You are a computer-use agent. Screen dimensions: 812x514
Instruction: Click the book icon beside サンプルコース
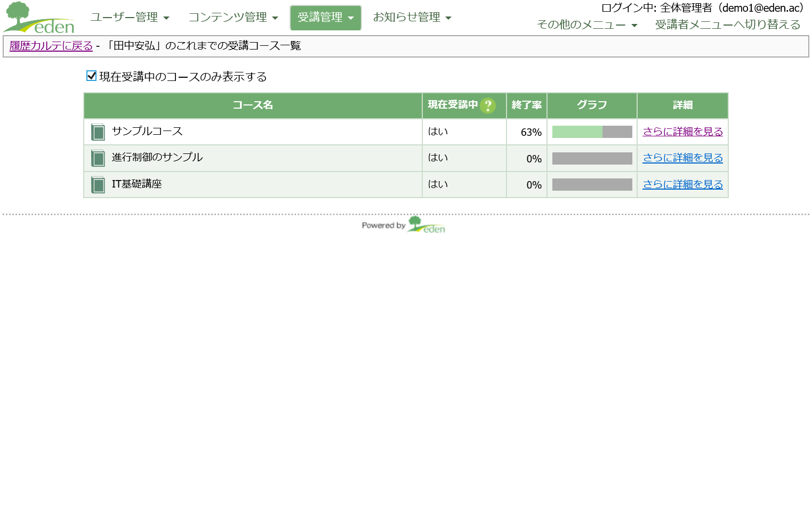98,132
